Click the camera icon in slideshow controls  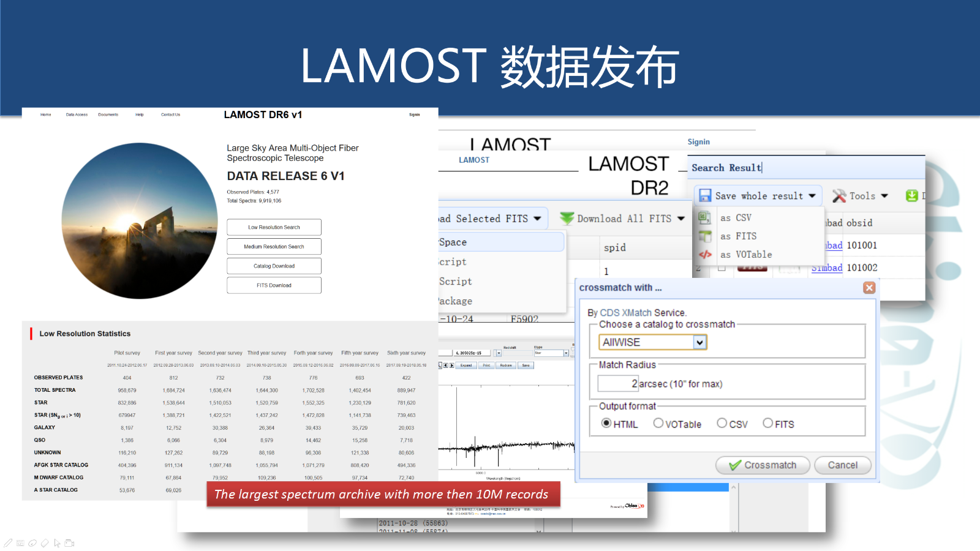click(x=69, y=543)
